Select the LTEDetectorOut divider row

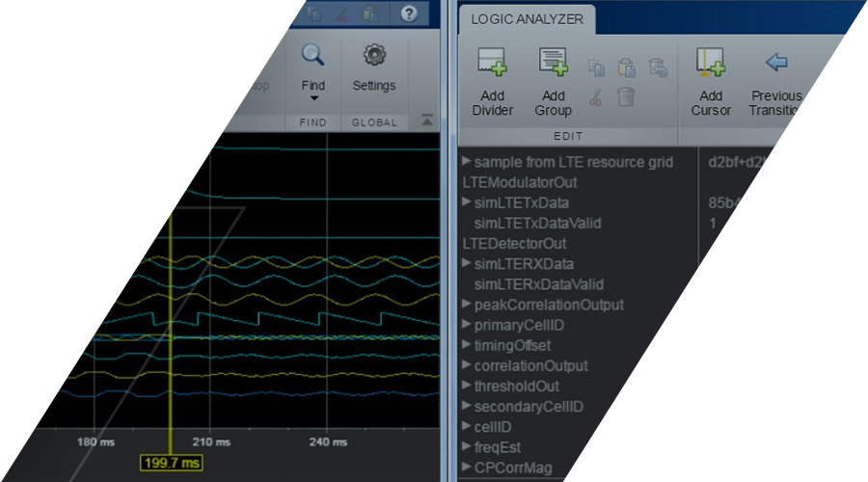pyautogui.click(x=514, y=244)
